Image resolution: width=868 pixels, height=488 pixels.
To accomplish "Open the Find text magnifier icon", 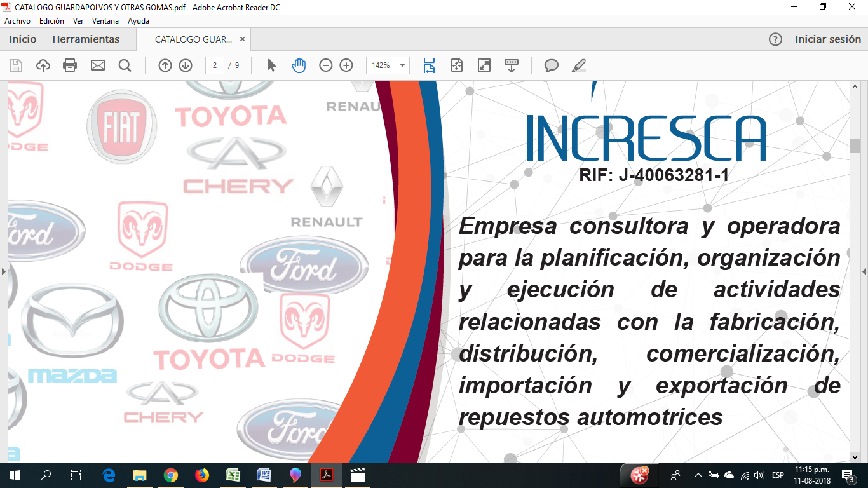I will pyautogui.click(x=125, y=65).
